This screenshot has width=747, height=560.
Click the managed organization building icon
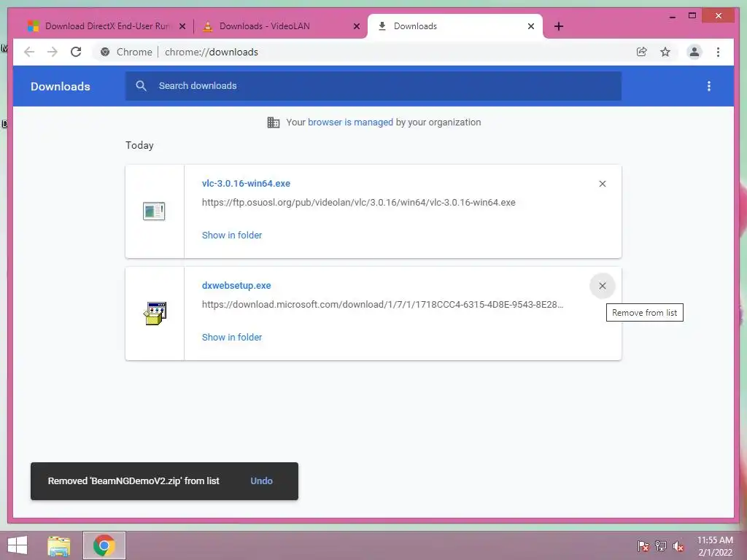274,122
